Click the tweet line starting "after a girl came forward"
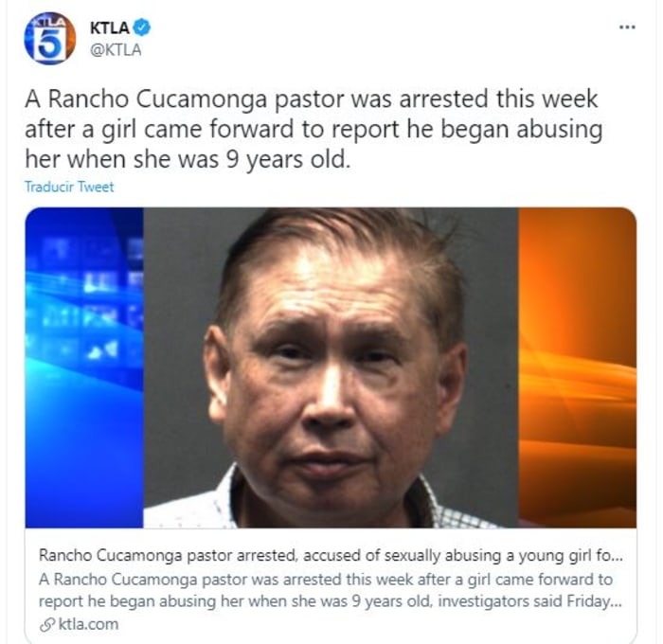The image size is (663, 644). click(x=314, y=130)
